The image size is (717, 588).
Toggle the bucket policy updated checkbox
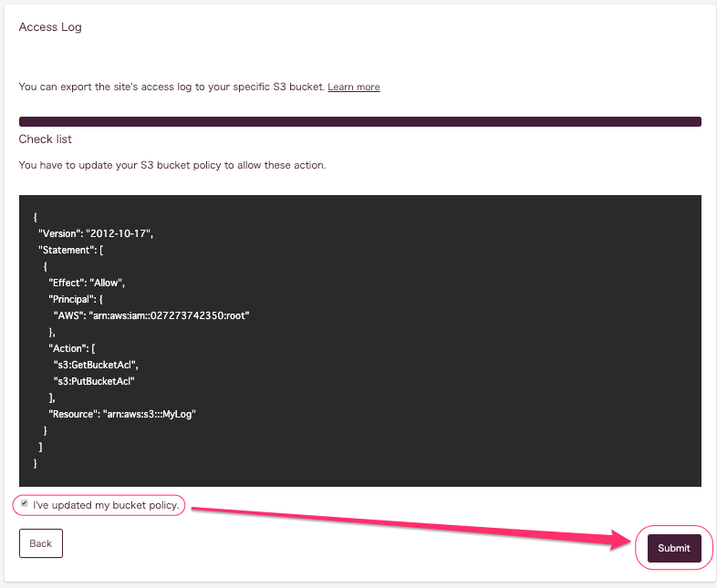click(25, 503)
